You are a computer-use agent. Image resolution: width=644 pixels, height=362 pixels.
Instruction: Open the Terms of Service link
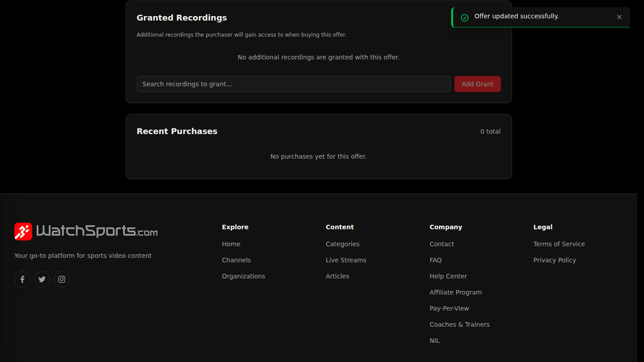(x=559, y=244)
